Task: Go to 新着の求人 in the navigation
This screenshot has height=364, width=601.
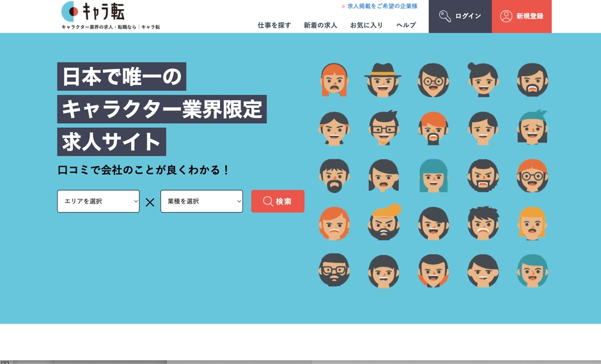Action: [x=320, y=25]
